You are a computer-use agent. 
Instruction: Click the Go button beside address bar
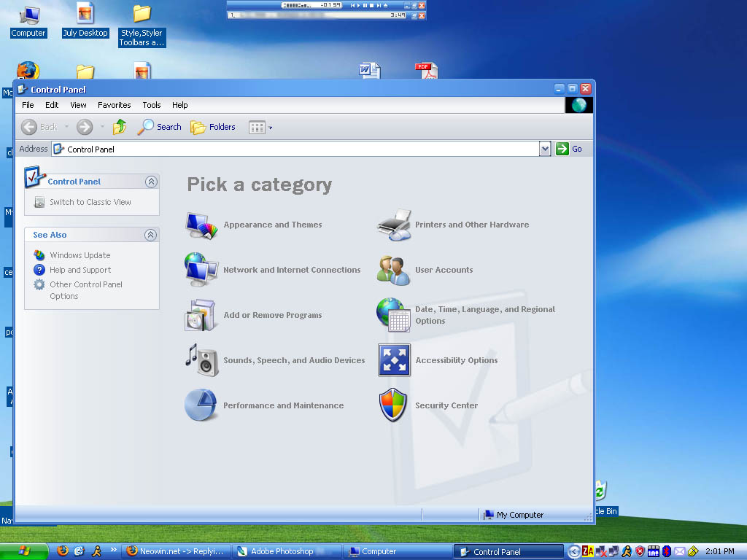[569, 149]
